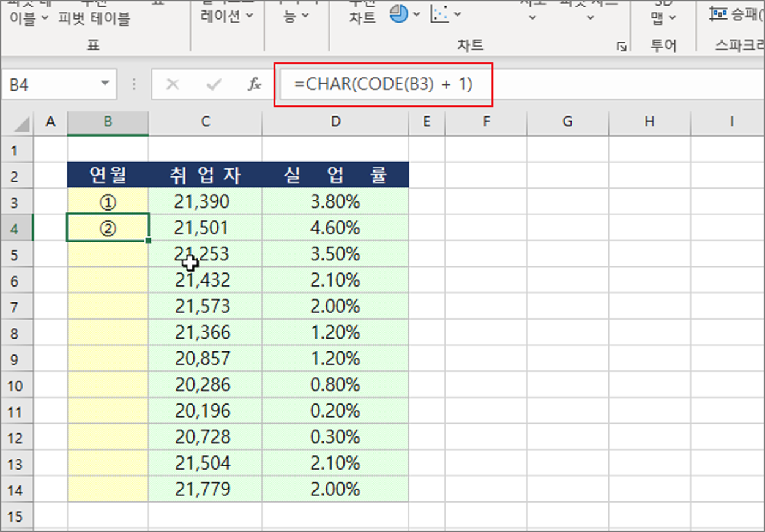Select the cell with 20,857
Image resolution: width=765 pixels, height=532 pixels.
click(x=205, y=359)
